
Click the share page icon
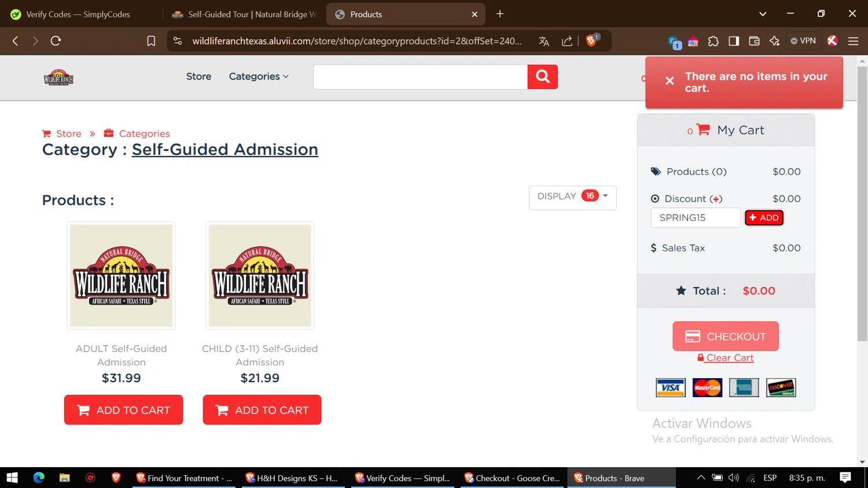point(567,41)
